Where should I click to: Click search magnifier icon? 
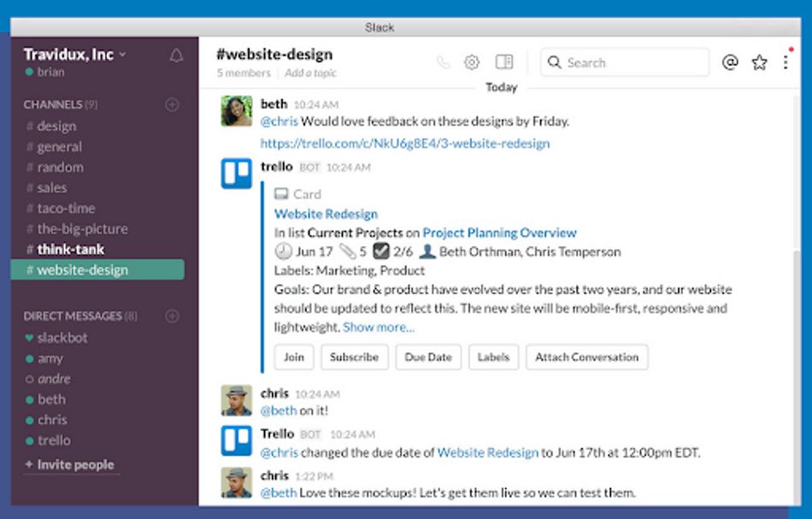pos(554,62)
